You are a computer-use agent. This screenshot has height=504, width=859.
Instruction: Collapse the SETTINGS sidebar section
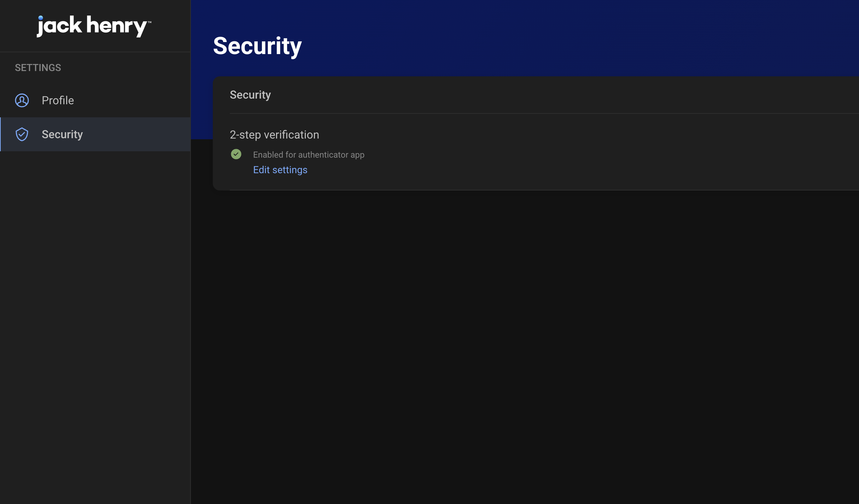[x=37, y=68]
